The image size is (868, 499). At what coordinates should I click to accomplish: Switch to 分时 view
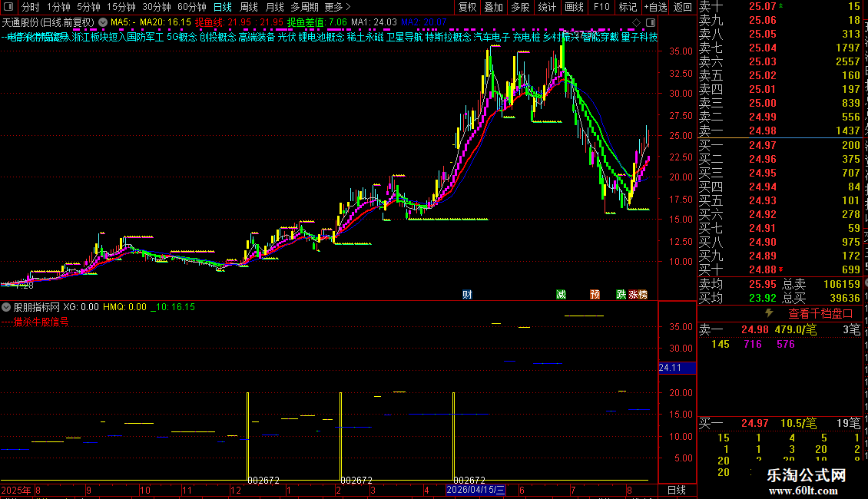coord(31,7)
